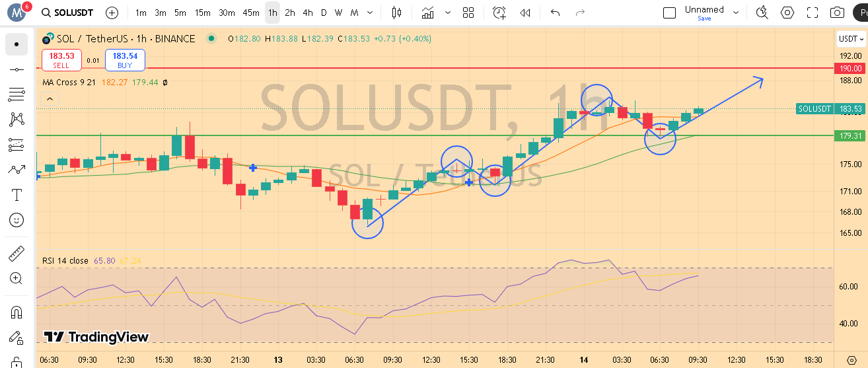Click the spread value 0.01

pos(93,61)
